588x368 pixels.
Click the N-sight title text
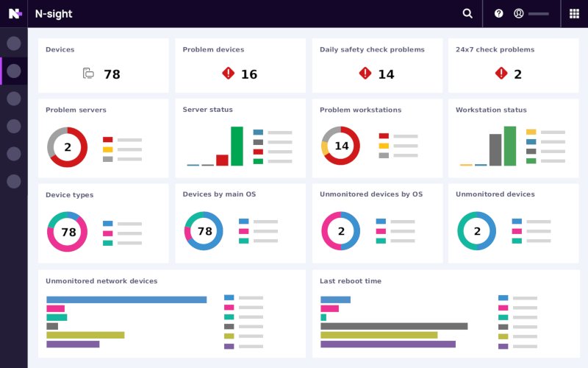[x=54, y=13]
